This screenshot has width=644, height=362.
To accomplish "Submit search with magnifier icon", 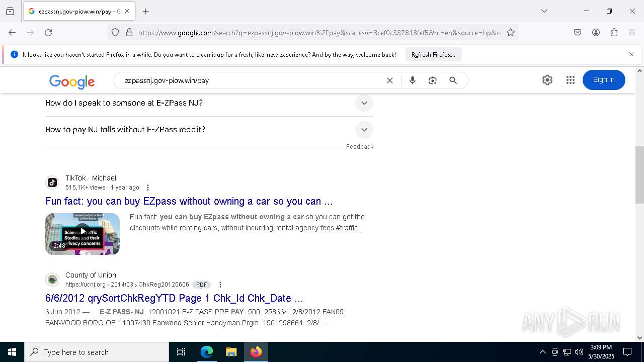I will tap(453, 80).
